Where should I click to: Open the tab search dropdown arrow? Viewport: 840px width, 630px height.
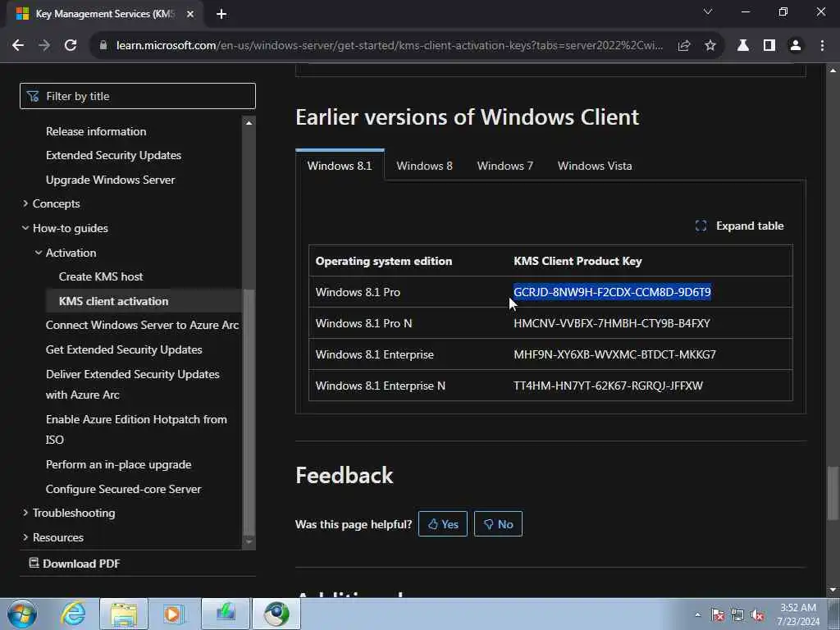[x=708, y=11]
